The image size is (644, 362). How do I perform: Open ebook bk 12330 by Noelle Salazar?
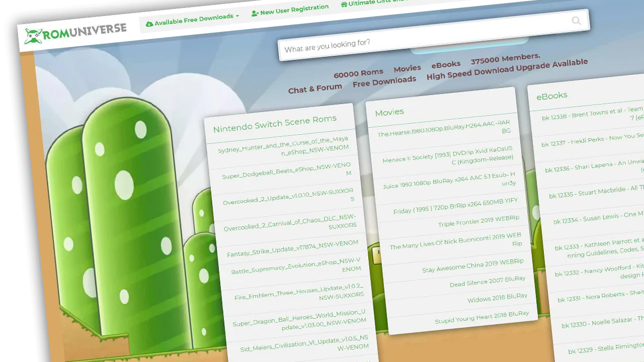603,322
